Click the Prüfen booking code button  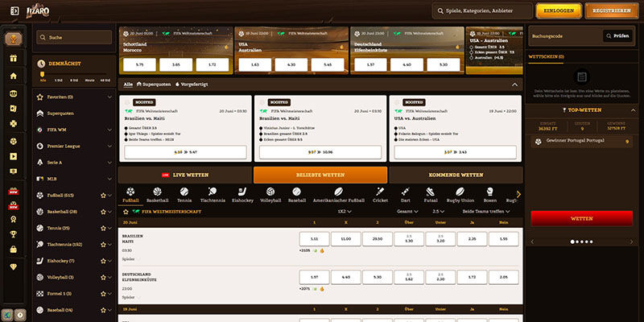[617, 36]
